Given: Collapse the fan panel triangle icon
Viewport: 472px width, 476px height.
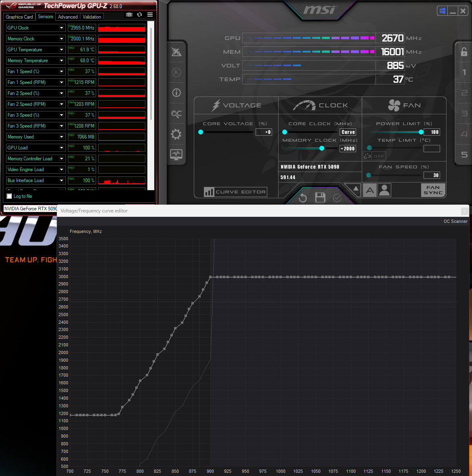Looking at the screenshot, I should [x=355, y=189].
